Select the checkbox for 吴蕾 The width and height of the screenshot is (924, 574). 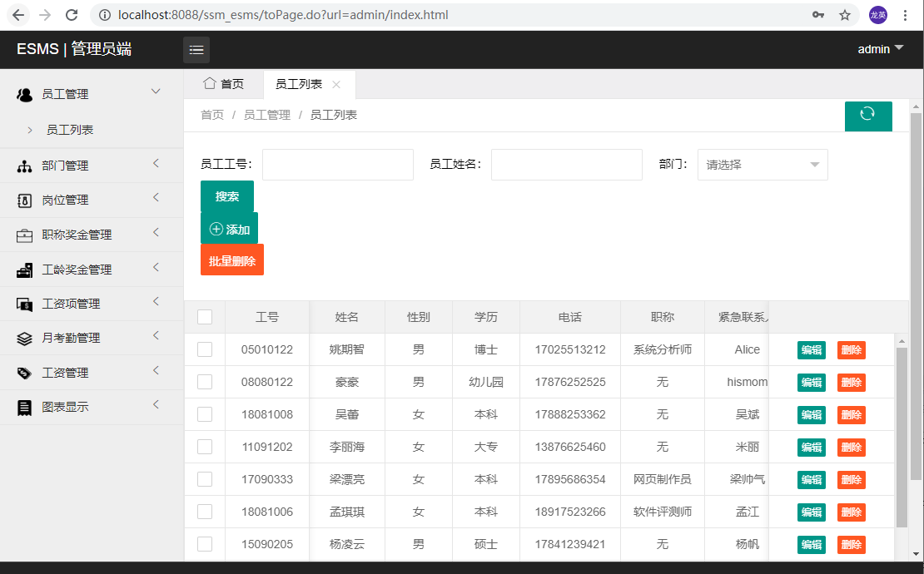pos(205,414)
